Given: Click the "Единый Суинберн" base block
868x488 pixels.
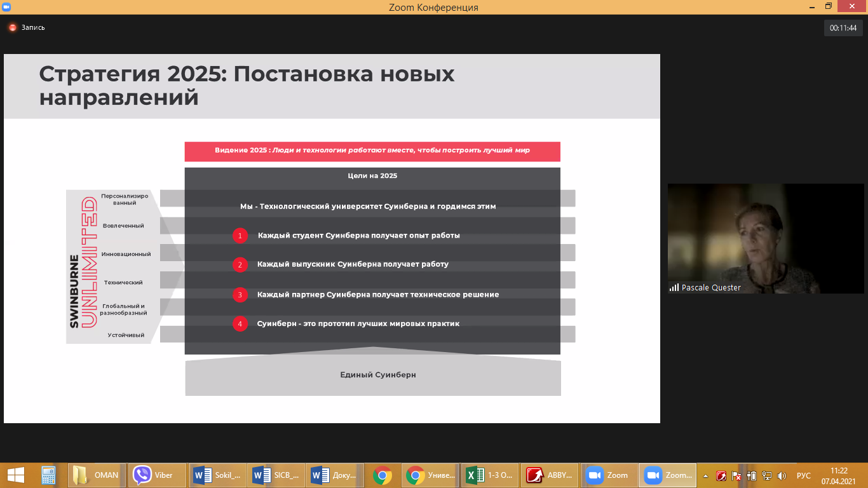Looking at the screenshot, I should [x=373, y=375].
